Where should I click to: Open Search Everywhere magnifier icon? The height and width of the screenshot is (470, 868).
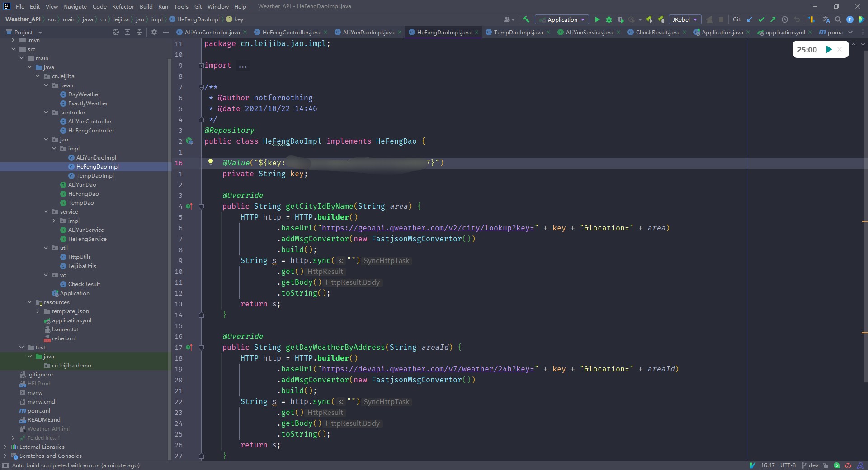838,19
